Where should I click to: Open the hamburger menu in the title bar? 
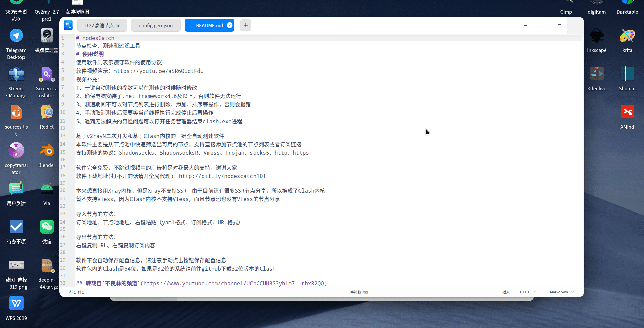pyautogui.click(x=526, y=25)
